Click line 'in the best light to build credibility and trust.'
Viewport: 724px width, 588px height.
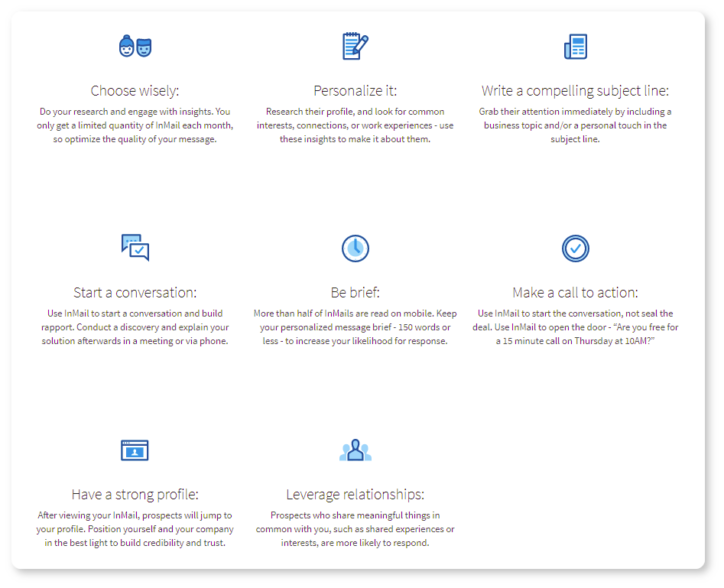click(x=135, y=543)
